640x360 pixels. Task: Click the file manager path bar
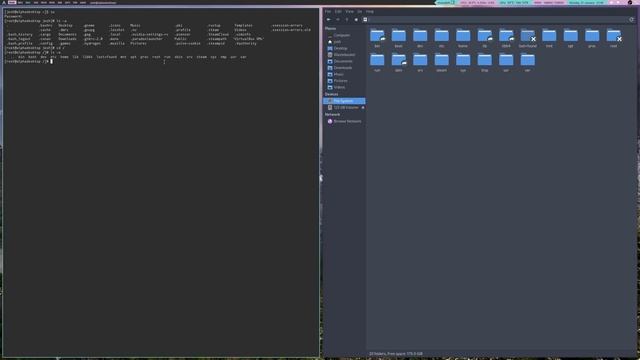pos(498,20)
